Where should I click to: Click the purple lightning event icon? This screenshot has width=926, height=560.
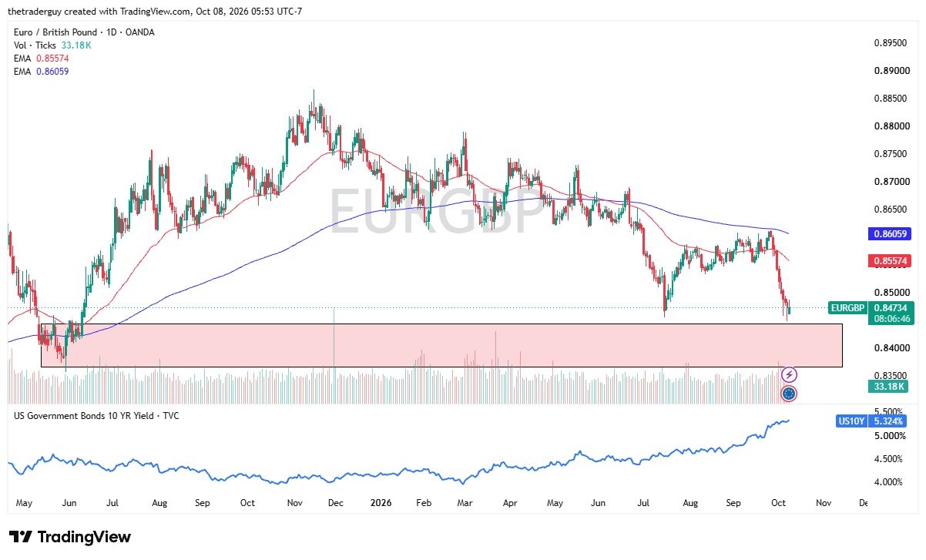click(788, 375)
